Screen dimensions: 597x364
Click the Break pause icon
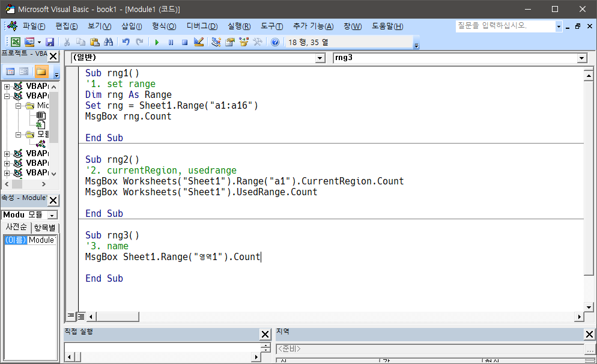click(x=171, y=42)
